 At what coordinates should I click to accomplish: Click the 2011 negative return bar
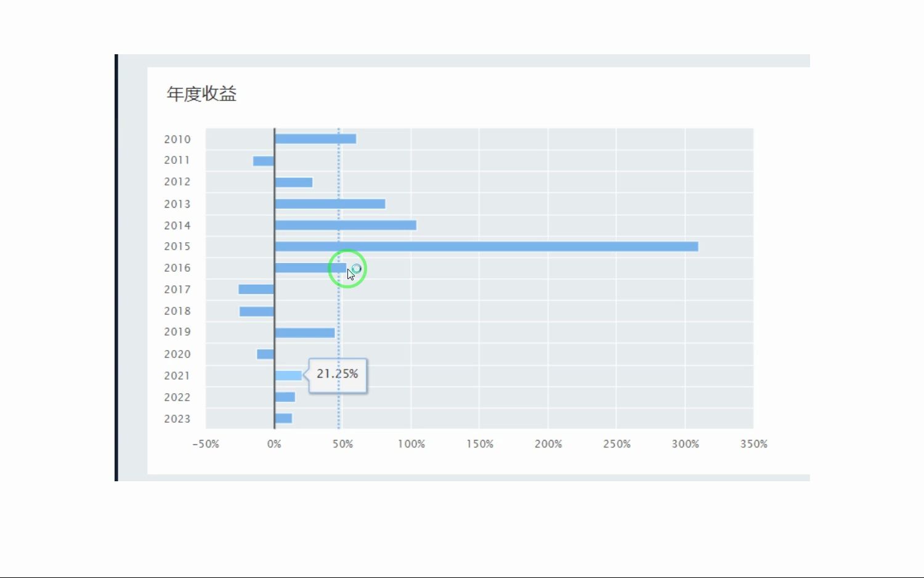tap(264, 161)
